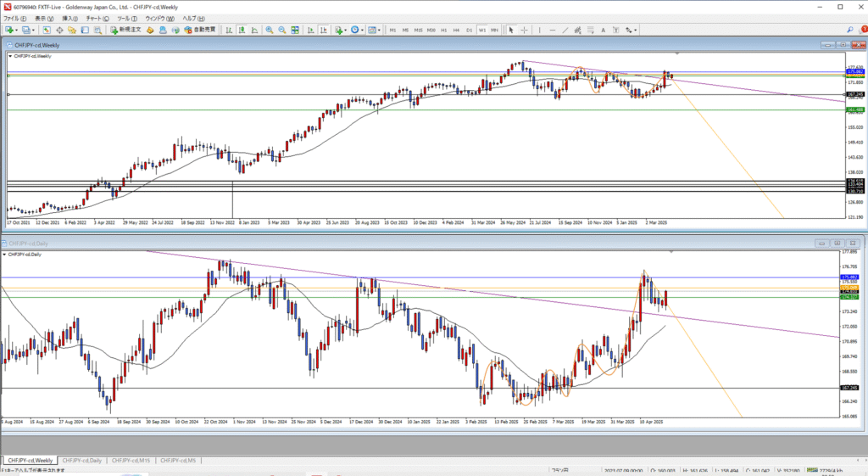
Task: Select the M1 timeframe
Action: [x=392, y=30]
